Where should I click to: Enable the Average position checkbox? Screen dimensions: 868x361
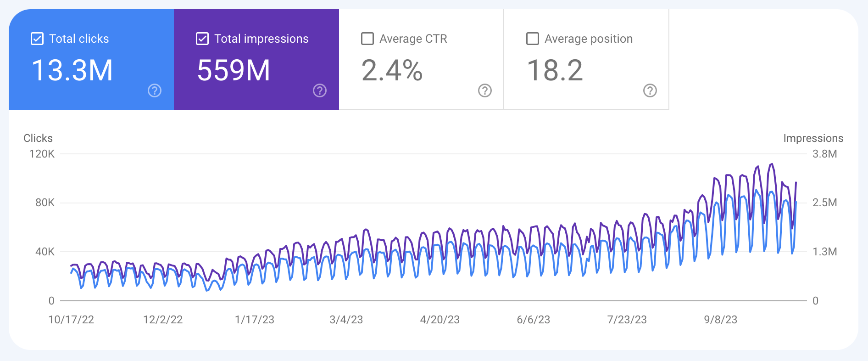(x=533, y=39)
